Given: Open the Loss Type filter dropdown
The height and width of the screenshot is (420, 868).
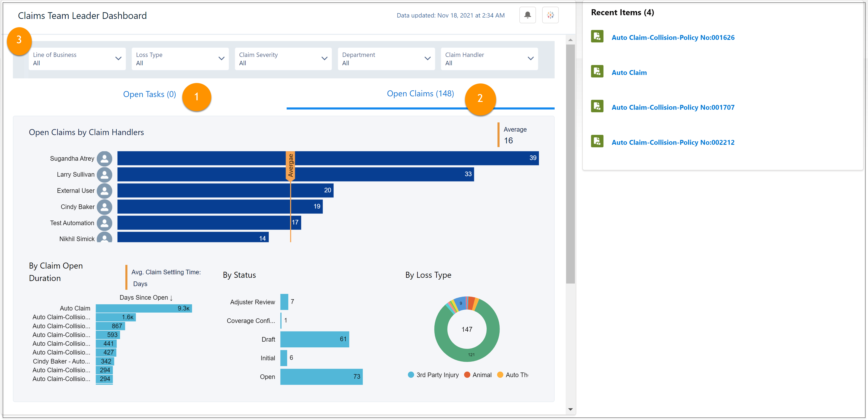Looking at the screenshot, I should pyautogui.click(x=180, y=59).
